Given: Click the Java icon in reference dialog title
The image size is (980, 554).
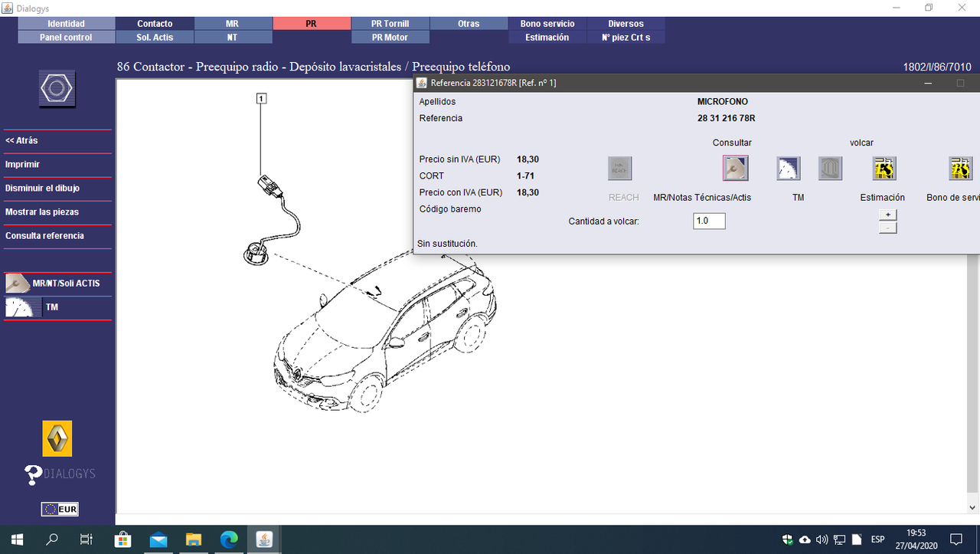Looking at the screenshot, I should (x=422, y=83).
